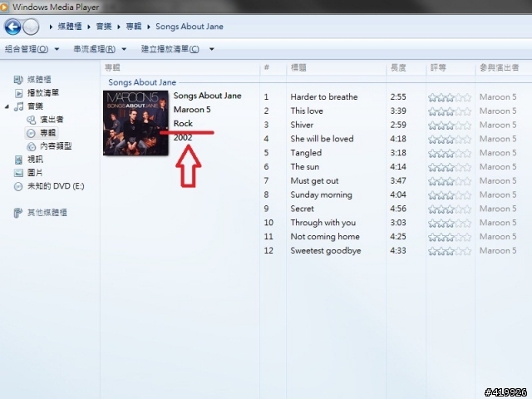Click the Windows Media Player title icon
The height and width of the screenshot is (399, 532).
click(3, 7)
